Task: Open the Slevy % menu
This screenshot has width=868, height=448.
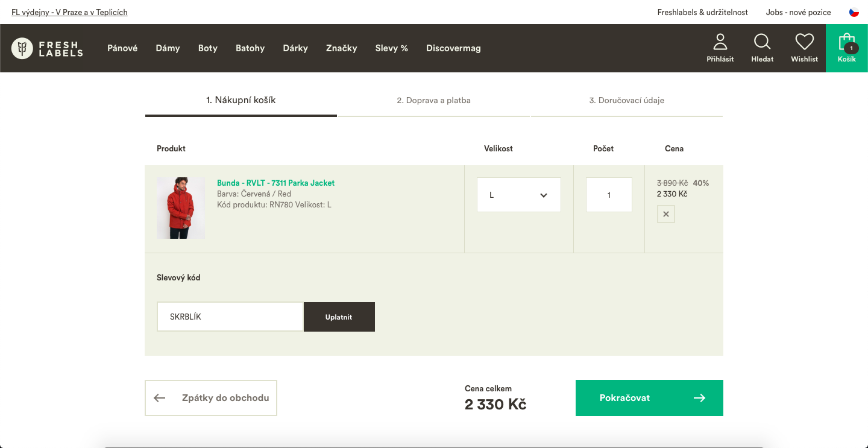Action: pos(392,48)
